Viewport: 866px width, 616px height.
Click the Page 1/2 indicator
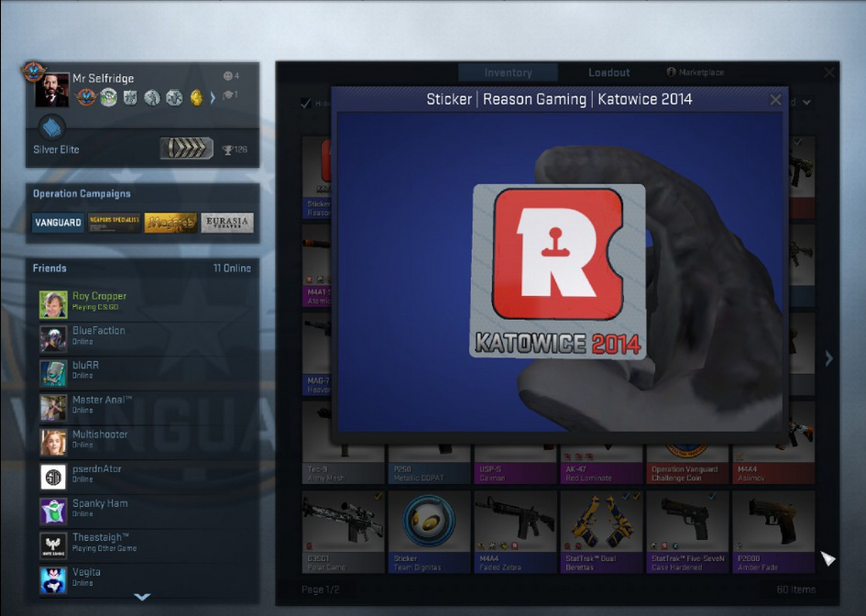[321, 589]
